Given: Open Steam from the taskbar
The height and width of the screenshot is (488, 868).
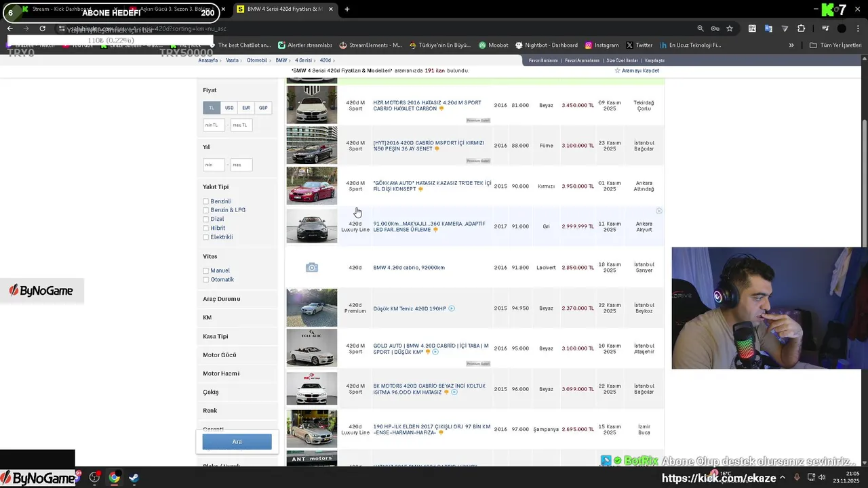Looking at the screenshot, I should [x=134, y=478].
